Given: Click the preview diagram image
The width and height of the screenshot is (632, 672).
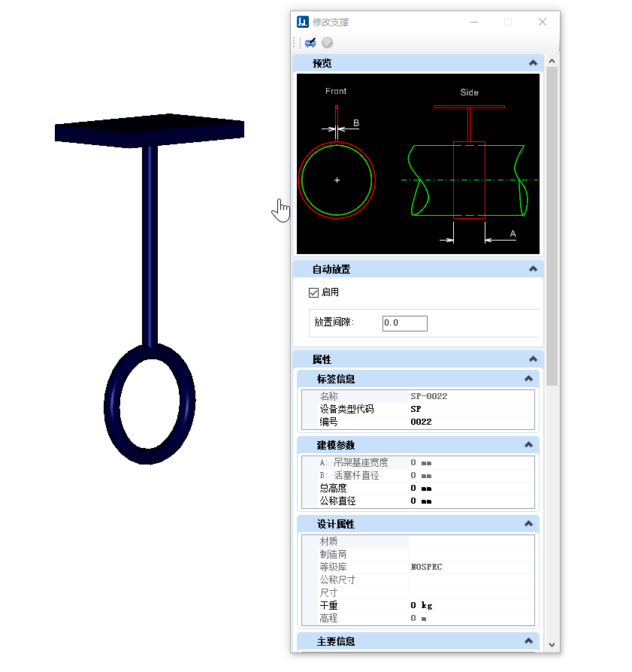Looking at the screenshot, I should (x=418, y=164).
